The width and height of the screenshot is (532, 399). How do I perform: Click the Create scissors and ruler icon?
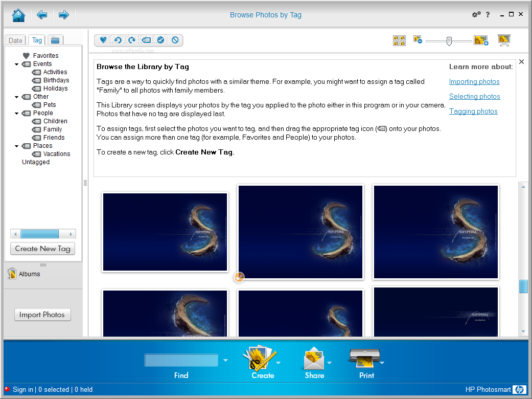pos(260,358)
